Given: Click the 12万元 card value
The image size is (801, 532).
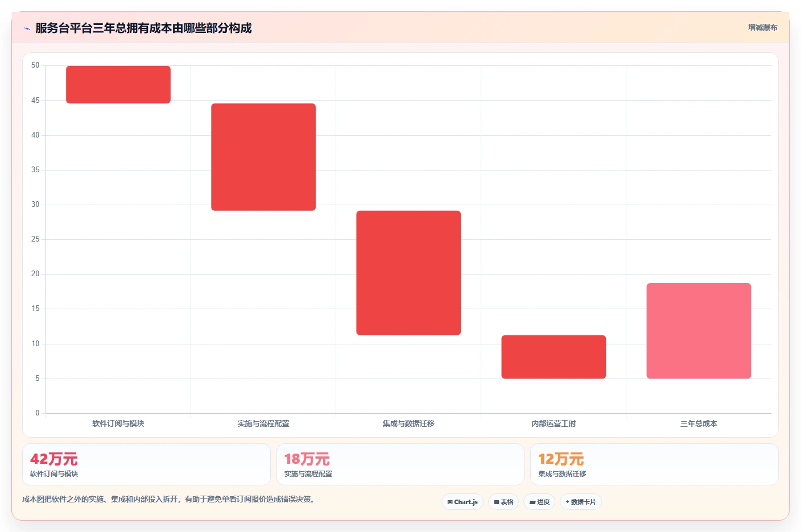Looking at the screenshot, I should coord(561,459).
